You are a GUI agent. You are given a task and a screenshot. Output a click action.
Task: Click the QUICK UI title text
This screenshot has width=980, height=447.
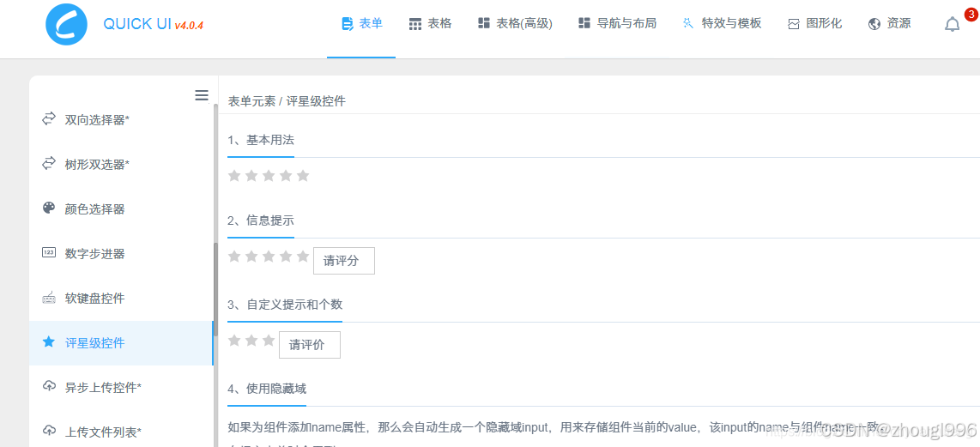137,24
